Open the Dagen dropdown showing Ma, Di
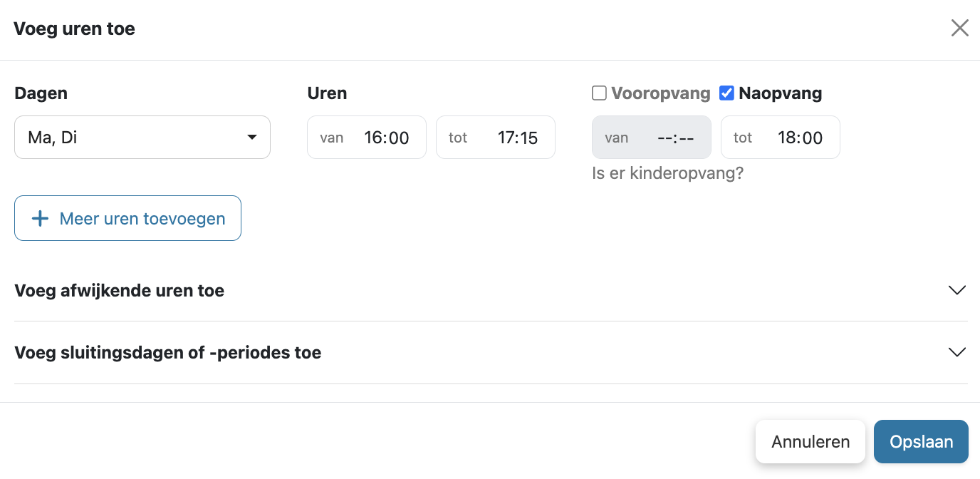 (142, 137)
